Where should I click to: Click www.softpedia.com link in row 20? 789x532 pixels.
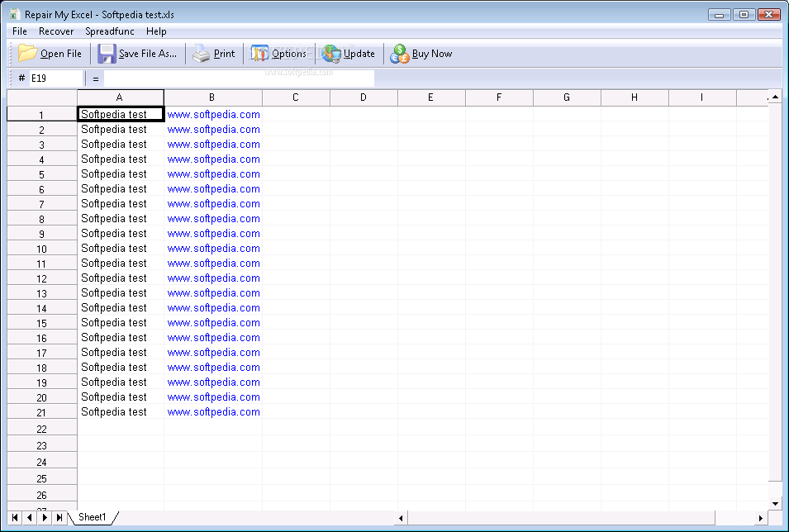point(214,397)
